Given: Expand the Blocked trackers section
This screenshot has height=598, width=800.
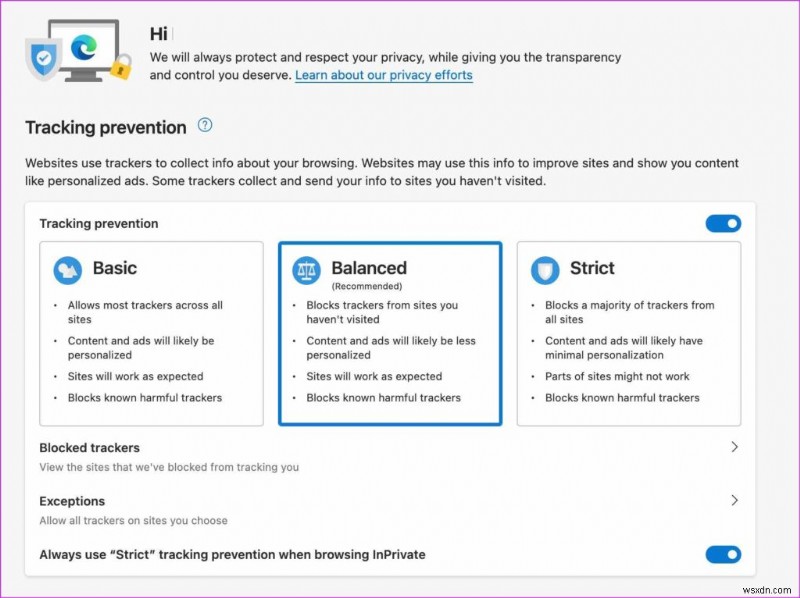Looking at the screenshot, I should [88, 447].
